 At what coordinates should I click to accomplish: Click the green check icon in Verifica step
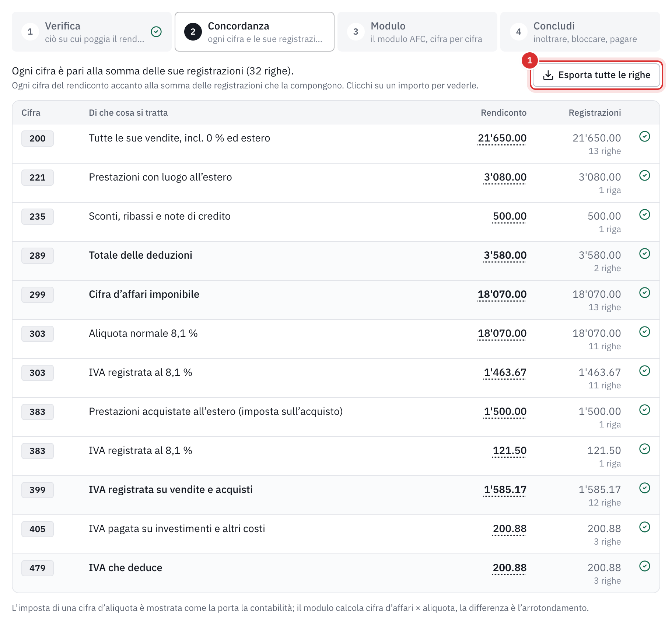156,32
